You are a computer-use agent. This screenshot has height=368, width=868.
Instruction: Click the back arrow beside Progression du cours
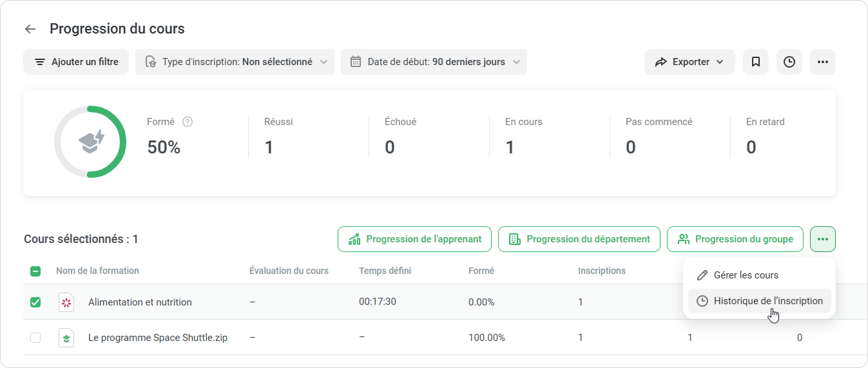coord(30,29)
